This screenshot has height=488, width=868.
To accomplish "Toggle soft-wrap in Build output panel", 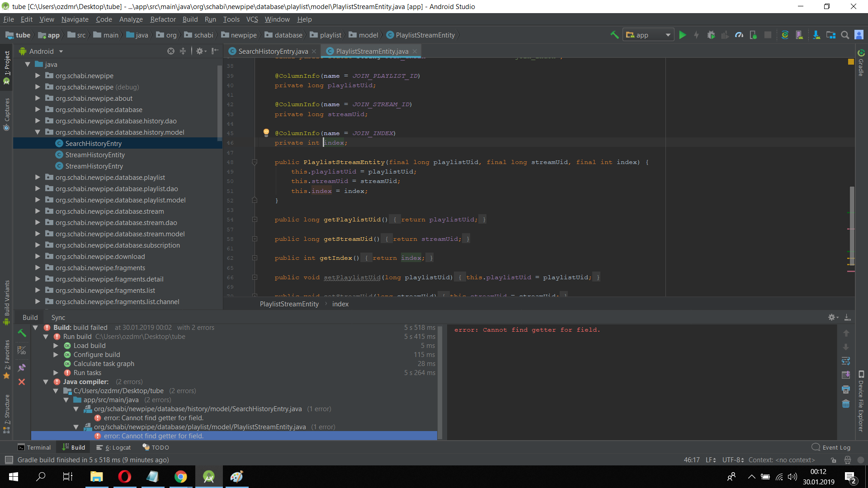I will click(x=846, y=361).
